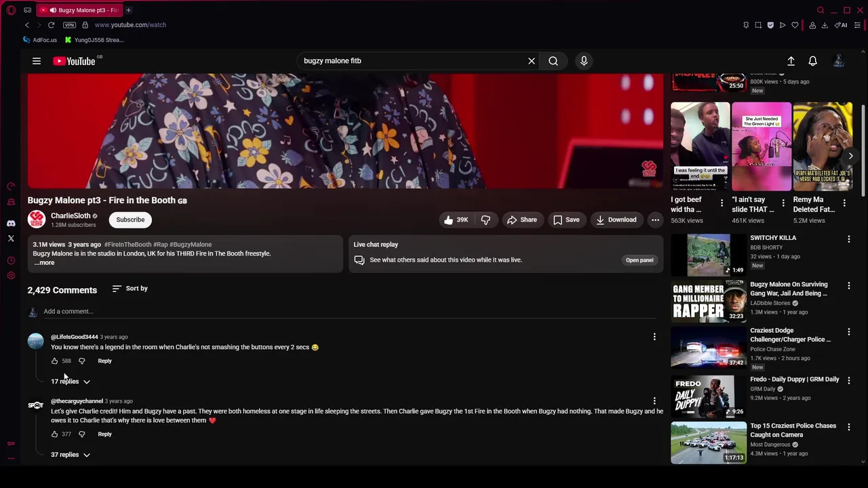The width and height of the screenshot is (868, 488).
Task: Open the Fredo Daily Duppy thumbnail
Action: tap(709, 395)
